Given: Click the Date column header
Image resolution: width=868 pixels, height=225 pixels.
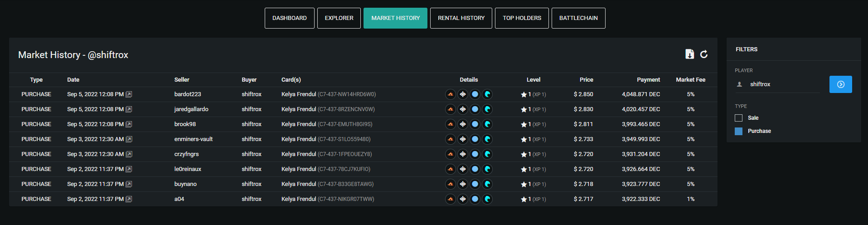Looking at the screenshot, I should click(x=73, y=80).
